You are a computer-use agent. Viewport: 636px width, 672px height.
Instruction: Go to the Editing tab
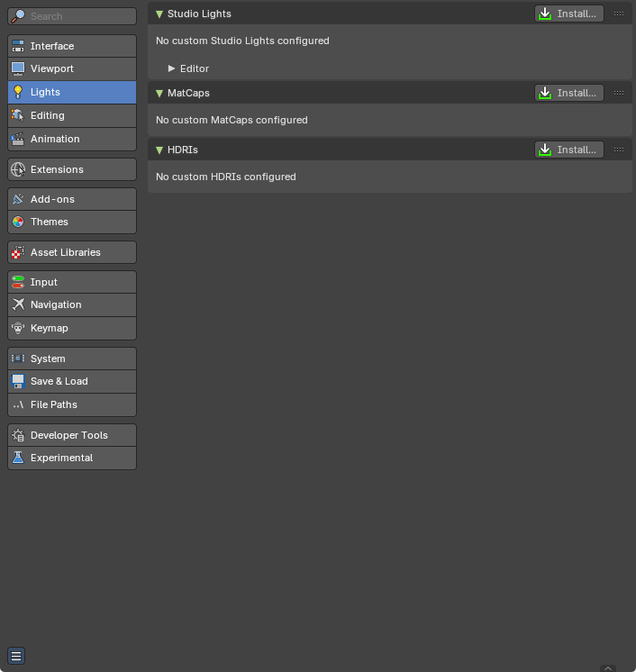coord(72,115)
